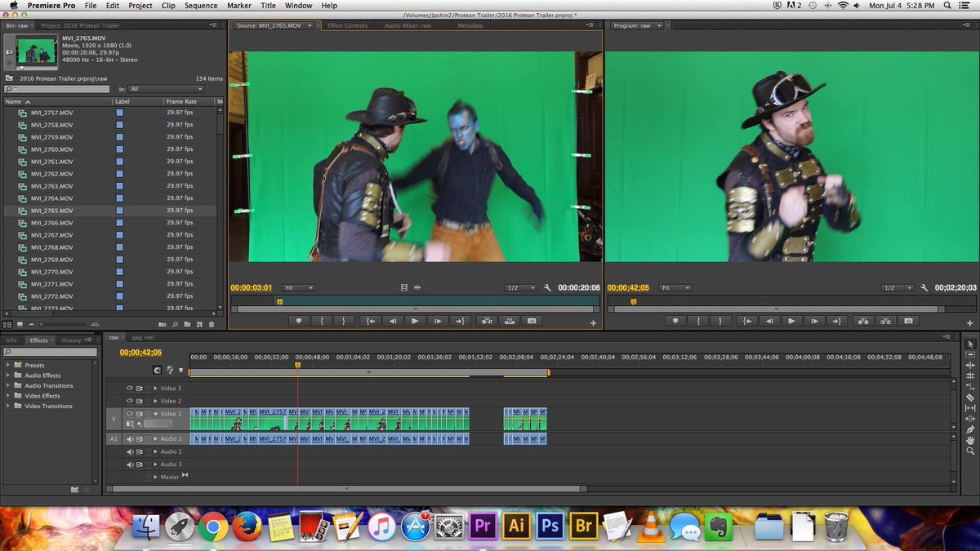Click Drag Video Only icon in Source

click(x=403, y=288)
